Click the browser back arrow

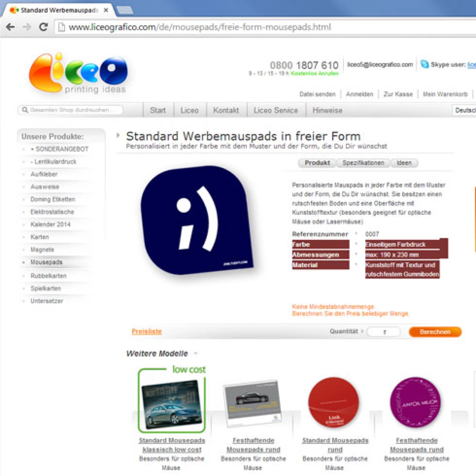click(x=11, y=27)
